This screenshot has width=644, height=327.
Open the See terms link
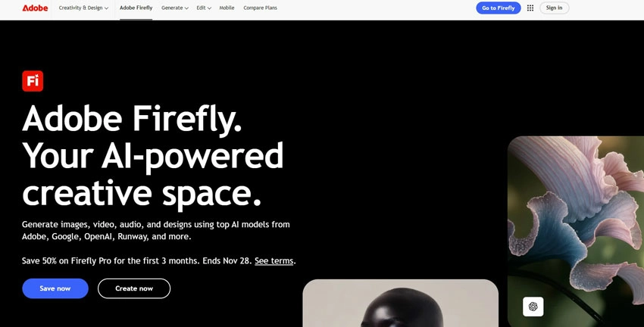pos(274,261)
